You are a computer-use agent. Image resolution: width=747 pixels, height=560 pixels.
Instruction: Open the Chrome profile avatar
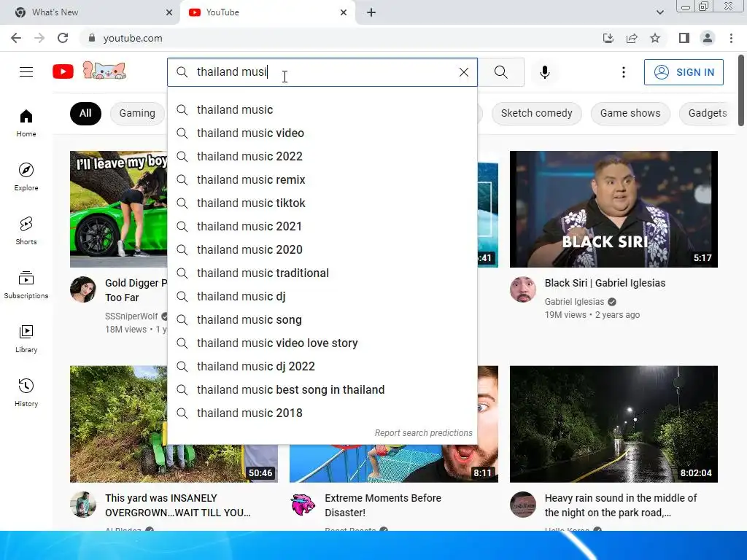coord(708,38)
